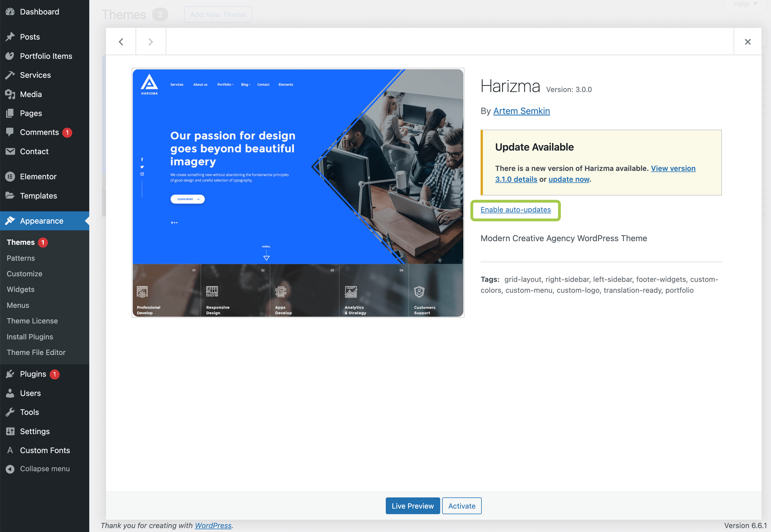
Task: Expand the Help dropdown tab
Action: tap(745, 4)
